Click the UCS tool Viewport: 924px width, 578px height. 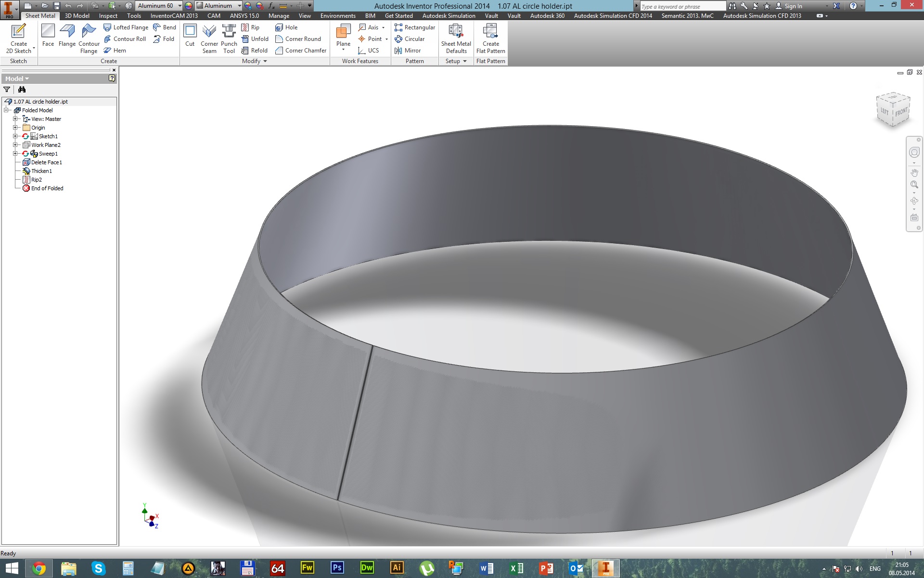point(369,51)
